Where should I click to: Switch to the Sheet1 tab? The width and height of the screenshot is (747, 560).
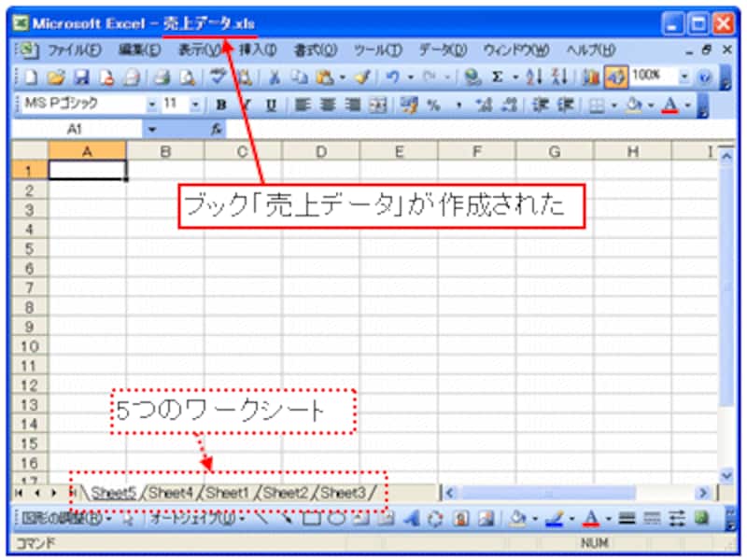(228, 493)
